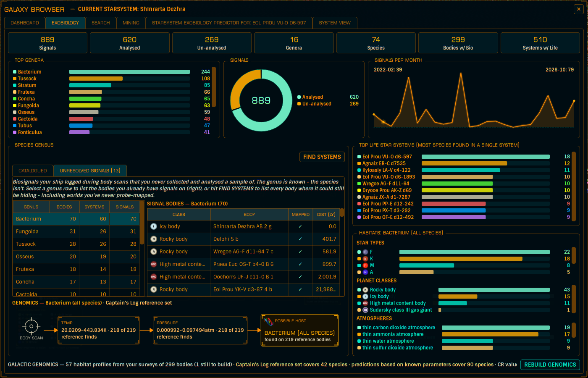Click the Pressure reference finds box
588x378 pixels.
point(200,331)
